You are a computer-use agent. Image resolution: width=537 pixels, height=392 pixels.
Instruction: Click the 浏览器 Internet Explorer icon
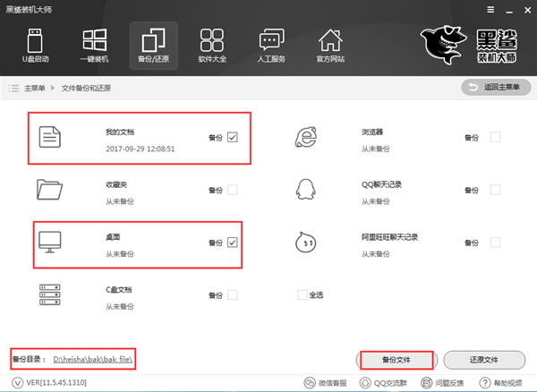(306, 137)
